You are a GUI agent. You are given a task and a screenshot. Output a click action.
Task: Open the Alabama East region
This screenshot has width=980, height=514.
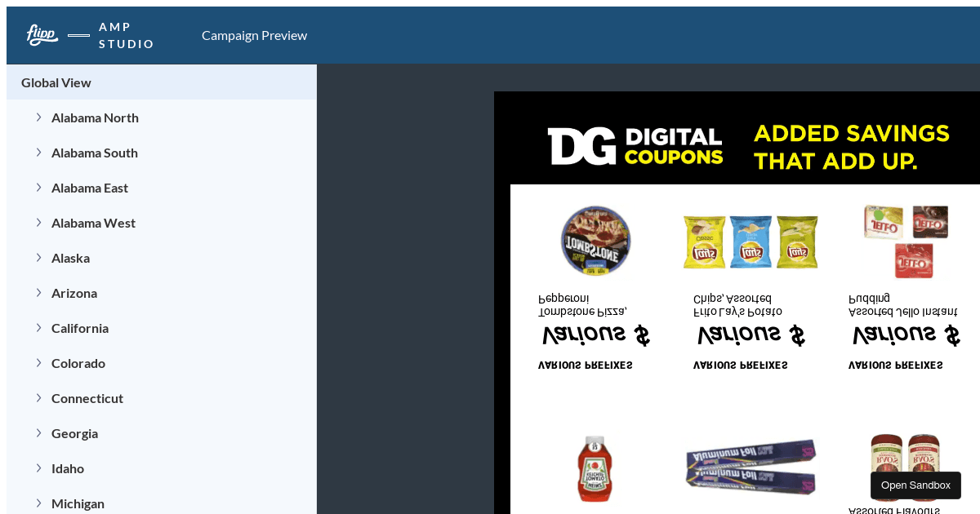click(x=90, y=188)
